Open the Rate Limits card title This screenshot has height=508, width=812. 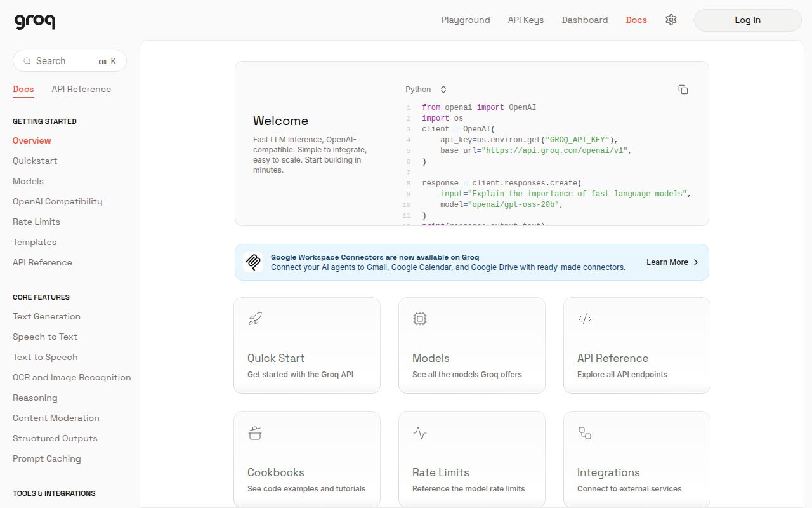click(x=441, y=472)
